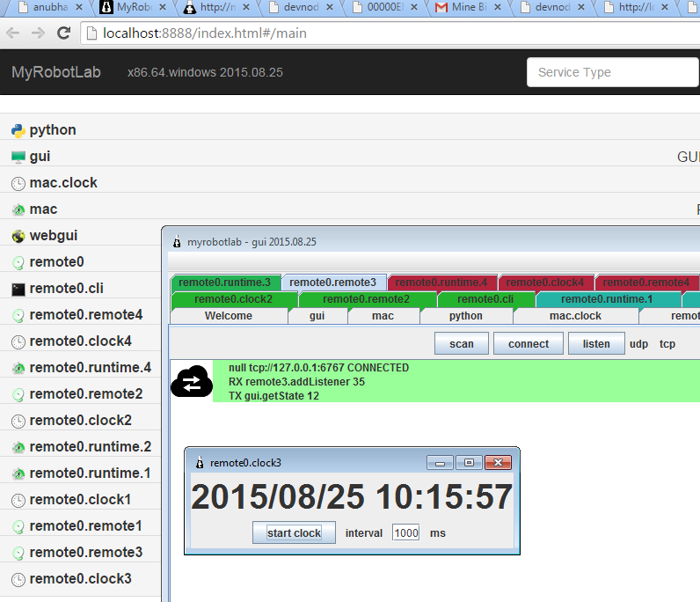700x602 pixels.
Task: Select the remote0.clock4 tab
Action: pos(545,283)
